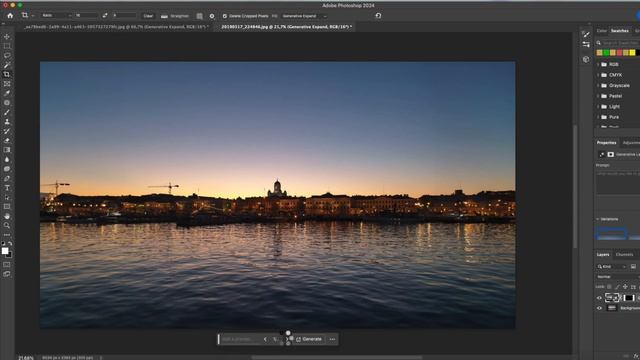
Task: Toggle lock transparent pixels in Layers
Action: 609,287
